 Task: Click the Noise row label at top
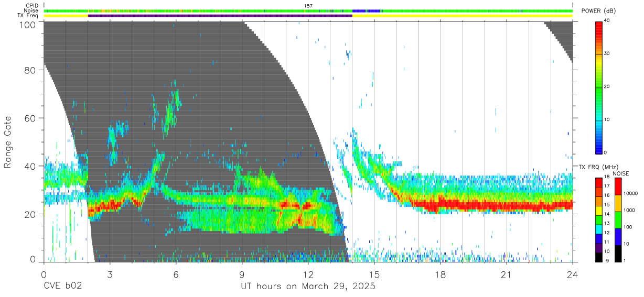pos(31,10)
